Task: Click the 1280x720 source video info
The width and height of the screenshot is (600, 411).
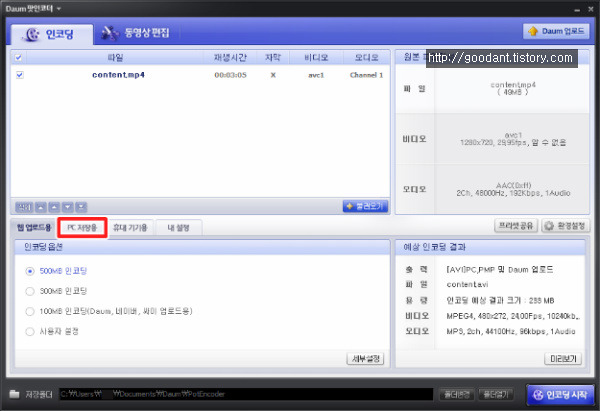Action: [513, 143]
